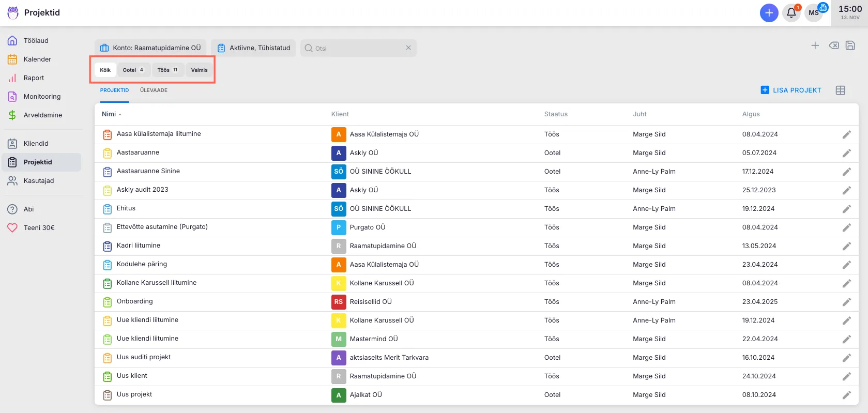
Task: Open the Konto: Raamatupidamine OÜ filter
Action: pos(150,48)
